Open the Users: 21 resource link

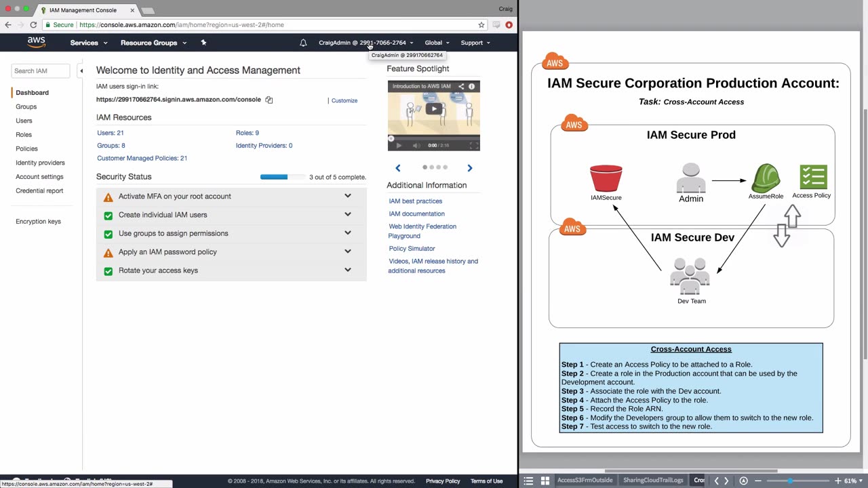pyautogui.click(x=111, y=133)
